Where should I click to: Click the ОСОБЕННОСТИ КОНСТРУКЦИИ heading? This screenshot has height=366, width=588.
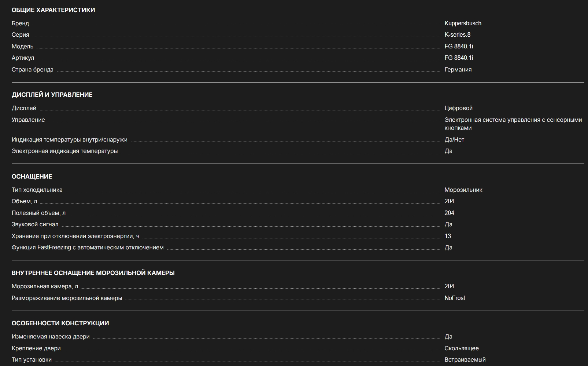coord(60,323)
